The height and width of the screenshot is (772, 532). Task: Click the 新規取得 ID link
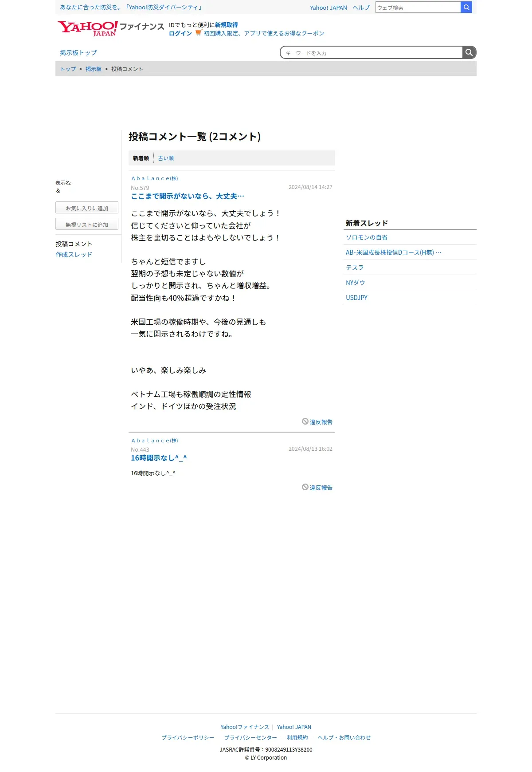[x=227, y=25]
